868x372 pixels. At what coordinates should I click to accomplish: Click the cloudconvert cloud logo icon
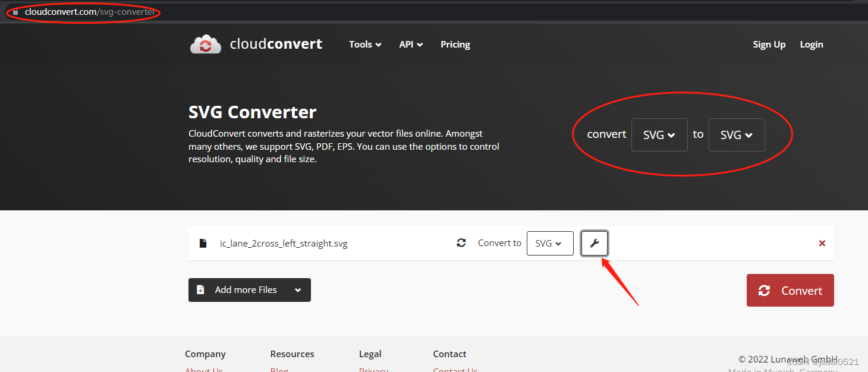point(206,44)
